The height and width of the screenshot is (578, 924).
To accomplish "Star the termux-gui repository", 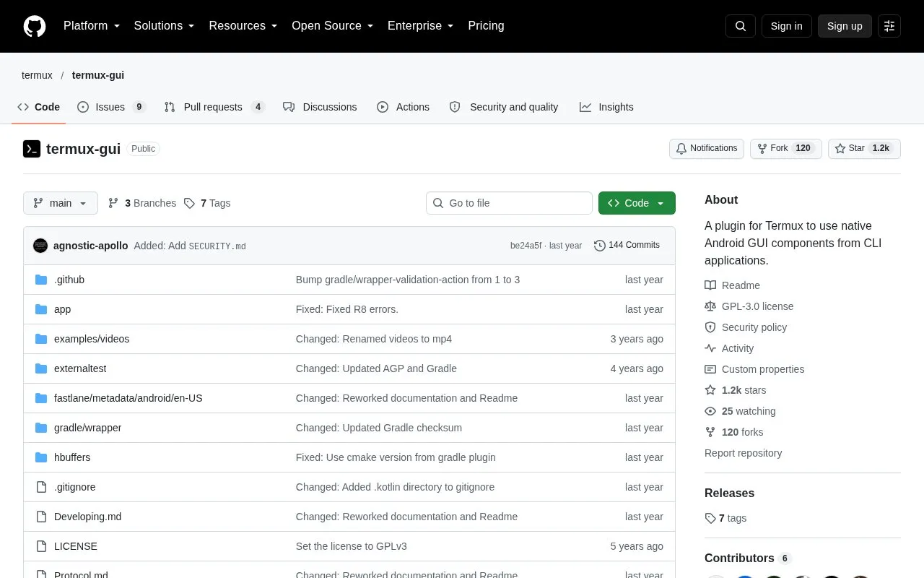I will (x=864, y=148).
